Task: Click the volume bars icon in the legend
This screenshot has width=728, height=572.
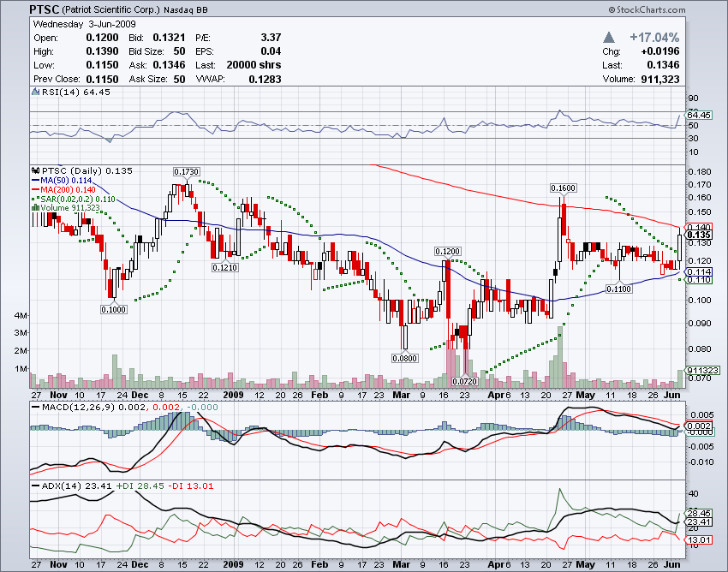Action: pos(35,207)
